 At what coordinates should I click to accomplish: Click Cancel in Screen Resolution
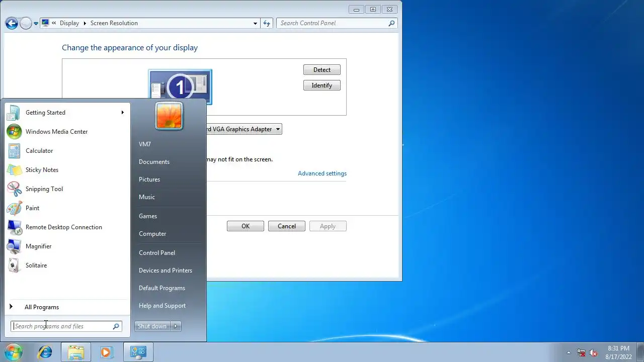point(287,226)
